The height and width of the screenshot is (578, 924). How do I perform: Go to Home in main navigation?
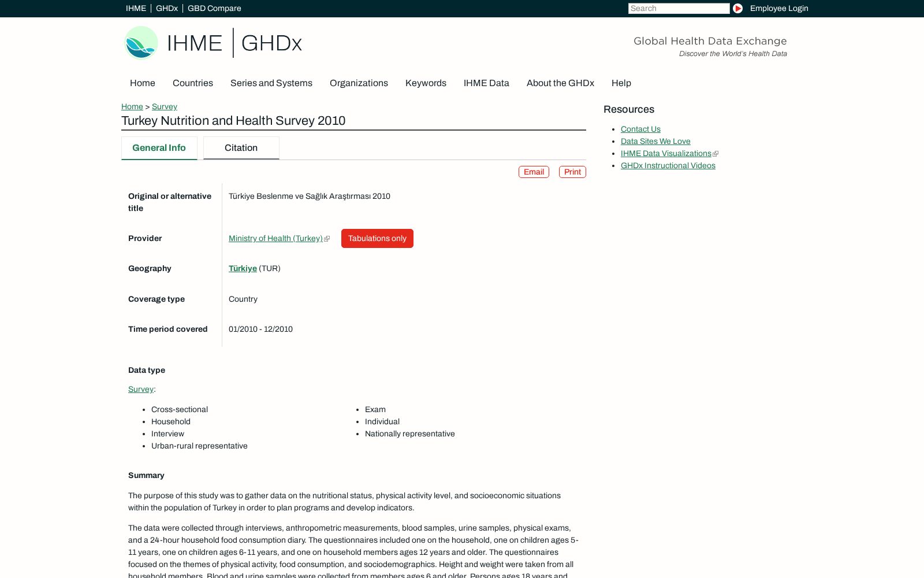143,83
